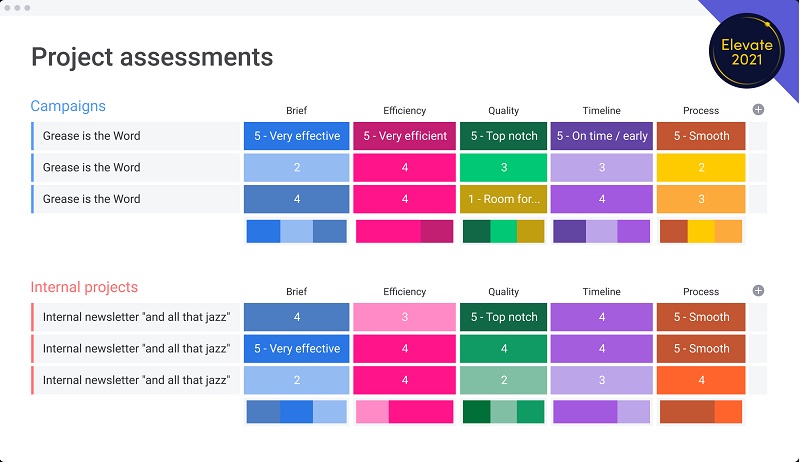This screenshot has width=800, height=462.
Task: Select the Process column header in Internal projects
Action: (x=701, y=292)
